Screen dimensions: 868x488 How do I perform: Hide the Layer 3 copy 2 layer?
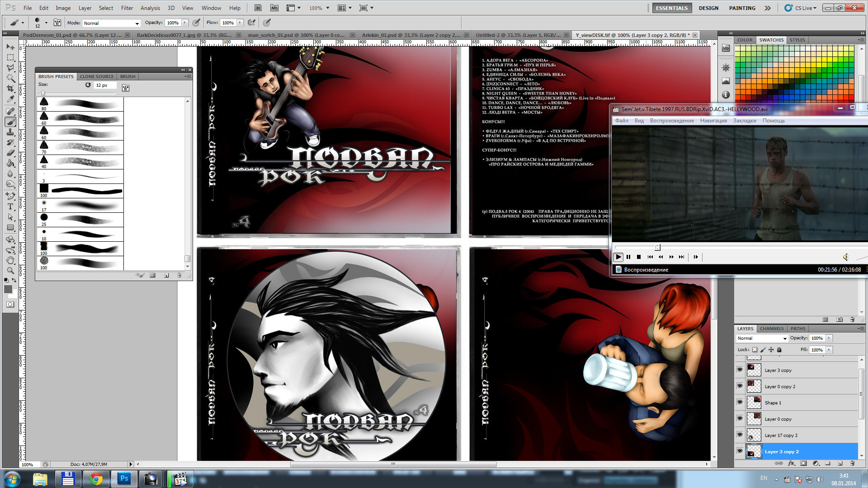[x=740, y=451]
